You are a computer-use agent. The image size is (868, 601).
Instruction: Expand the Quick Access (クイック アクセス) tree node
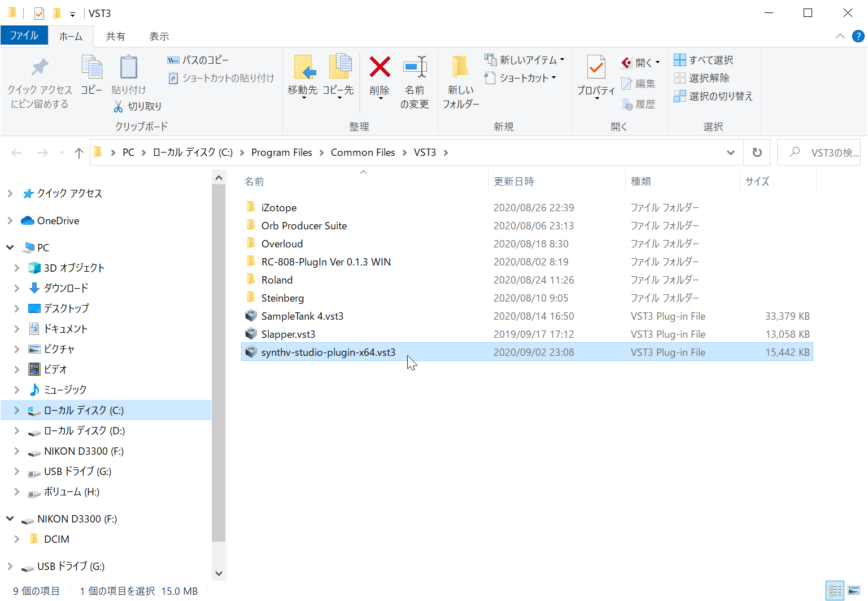tap(10, 194)
